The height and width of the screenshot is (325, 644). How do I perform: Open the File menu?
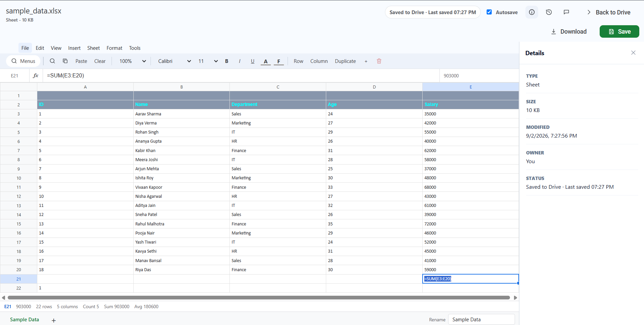pyautogui.click(x=25, y=48)
